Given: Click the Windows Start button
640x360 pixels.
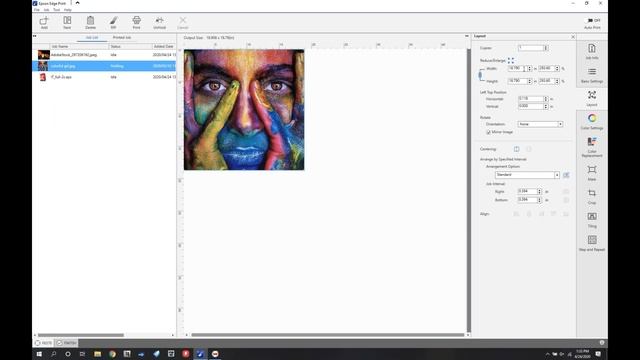Looking at the screenshot, I should [x=39, y=354].
